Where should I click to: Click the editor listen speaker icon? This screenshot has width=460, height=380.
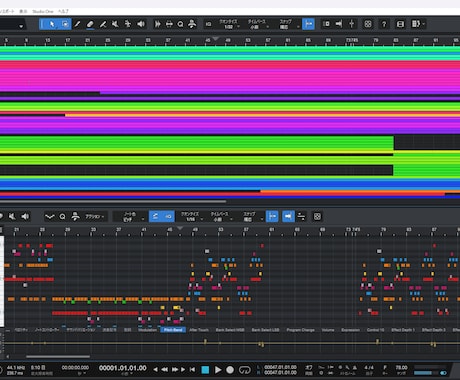[25, 217]
